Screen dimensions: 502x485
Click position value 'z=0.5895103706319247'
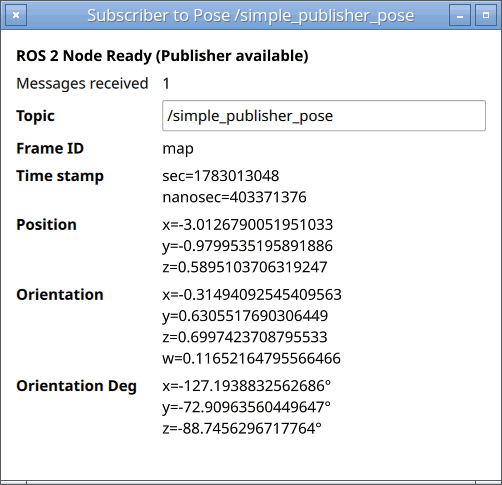pos(245,267)
